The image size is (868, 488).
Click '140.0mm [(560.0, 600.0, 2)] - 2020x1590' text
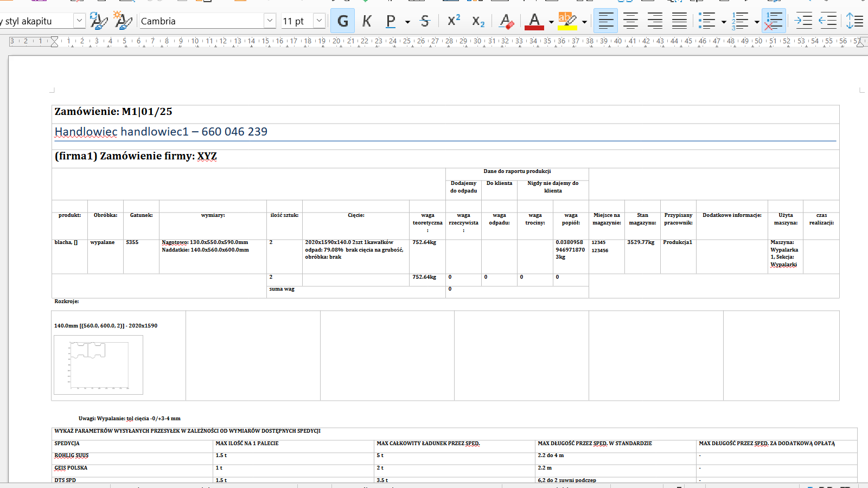click(106, 326)
